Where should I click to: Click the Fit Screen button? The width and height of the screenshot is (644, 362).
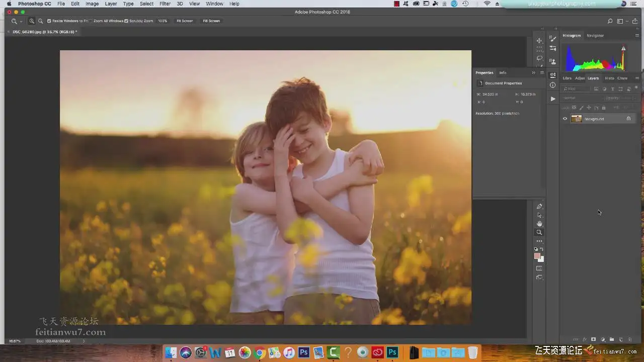pos(185,21)
